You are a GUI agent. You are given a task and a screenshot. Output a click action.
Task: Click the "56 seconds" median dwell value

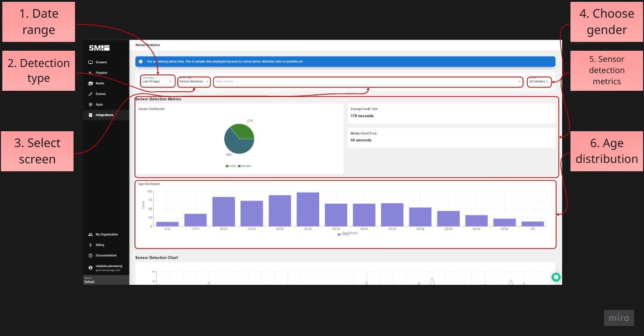pyautogui.click(x=361, y=140)
